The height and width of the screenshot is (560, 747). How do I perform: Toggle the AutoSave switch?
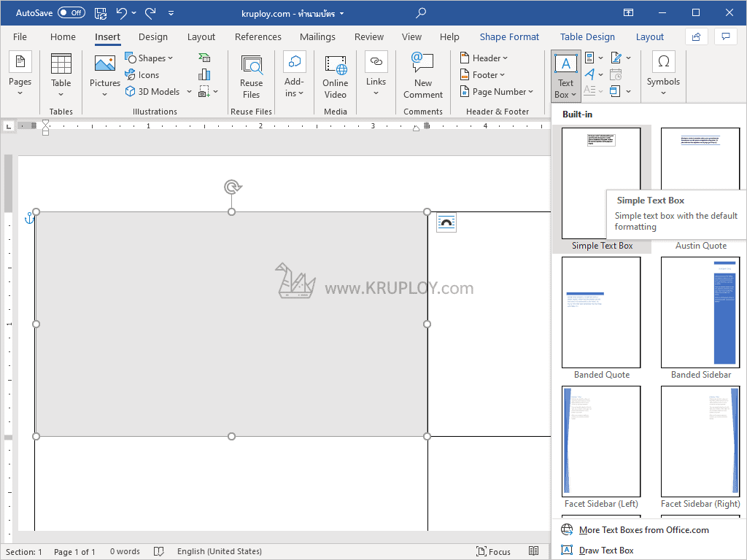71,12
